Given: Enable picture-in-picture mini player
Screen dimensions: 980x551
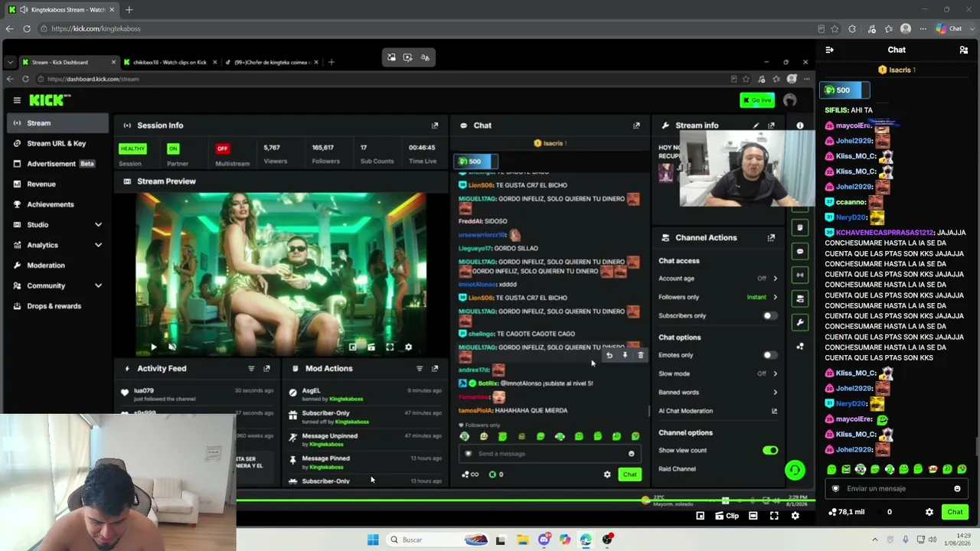Looking at the screenshot, I should click(700, 516).
